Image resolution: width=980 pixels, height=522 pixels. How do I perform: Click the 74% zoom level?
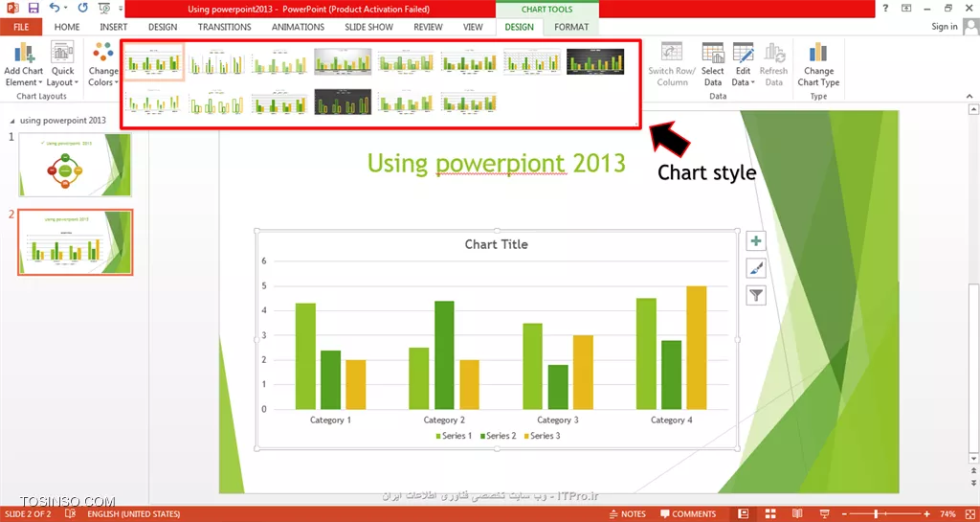948,514
